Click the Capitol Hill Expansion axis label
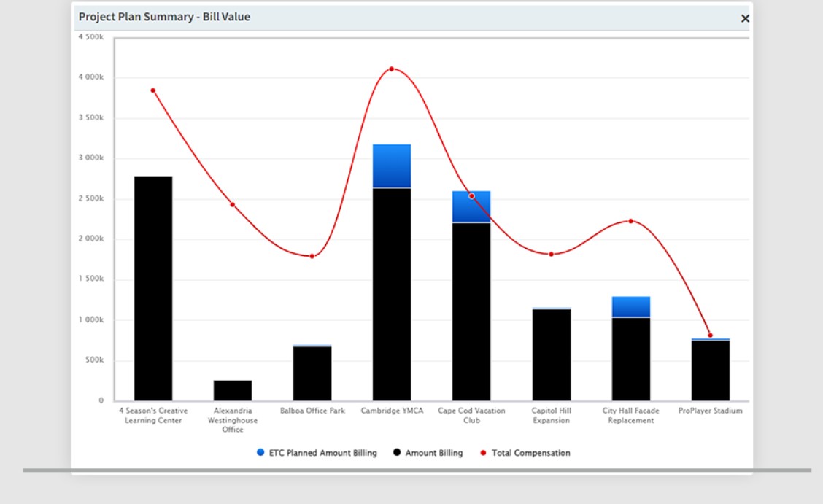Image resolution: width=823 pixels, height=504 pixels. 551,415
